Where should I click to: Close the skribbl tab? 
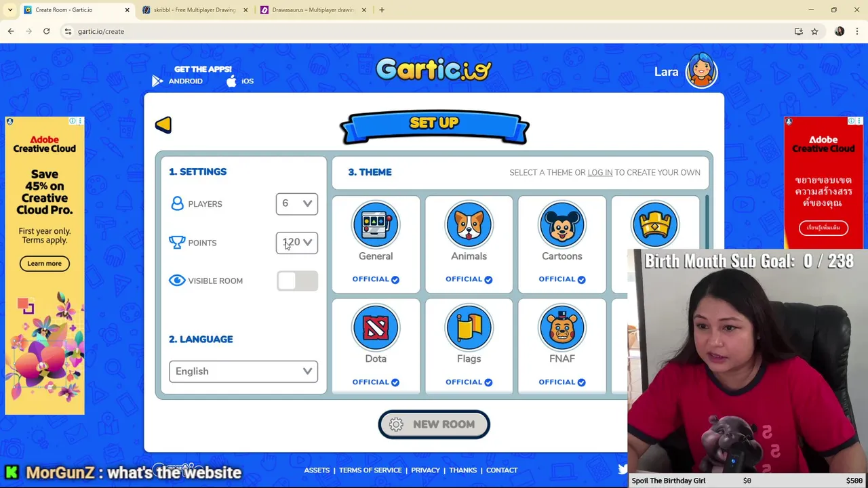point(245,10)
